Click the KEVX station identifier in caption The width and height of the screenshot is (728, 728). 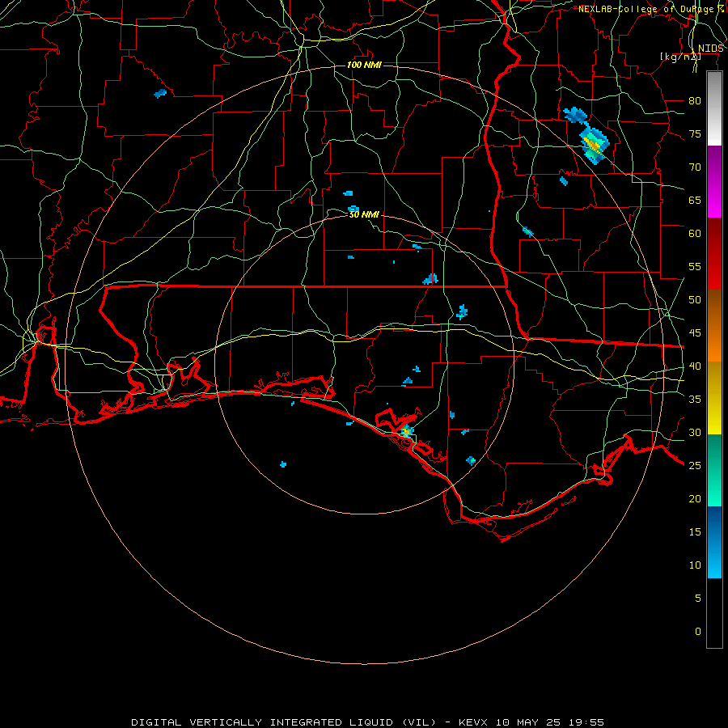tap(475, 722)
